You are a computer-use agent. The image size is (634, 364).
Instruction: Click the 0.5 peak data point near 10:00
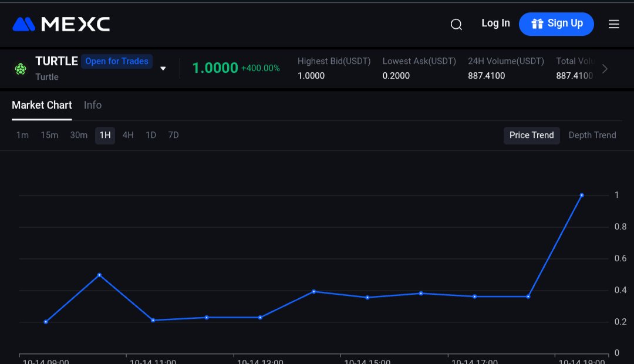99,275
